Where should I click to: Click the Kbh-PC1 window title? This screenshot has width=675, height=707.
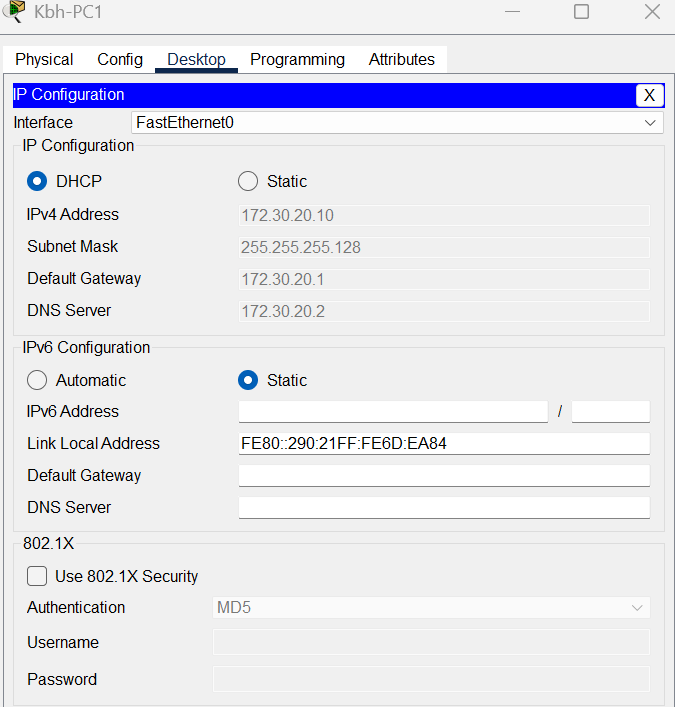pos(68,12)
